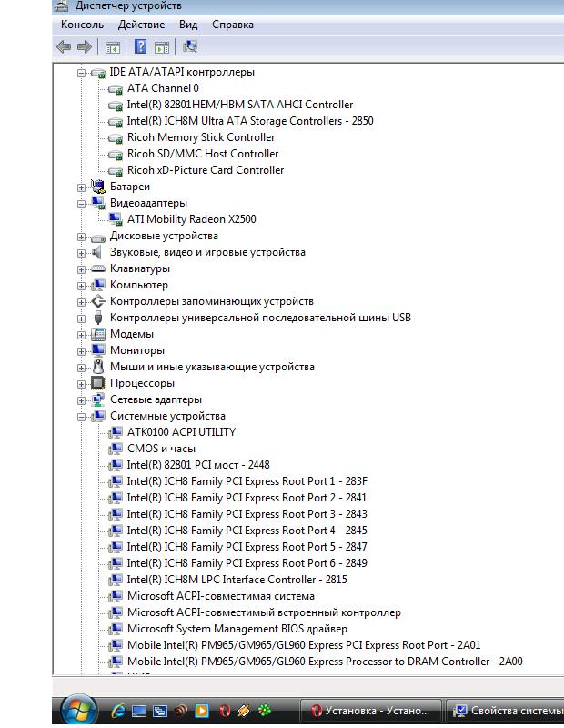The image size is (564, 728).
Task: Click the Show Desktop quick launch icon
Action: click(x=139, y=711)
